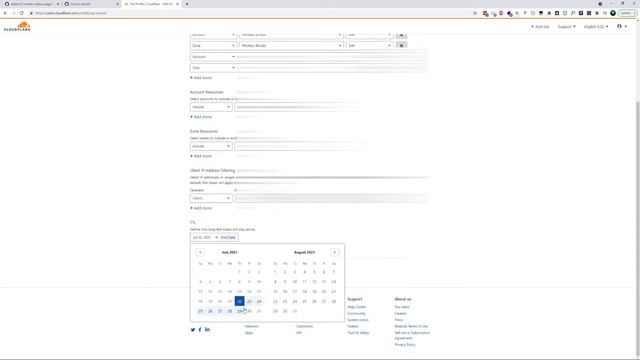Open the Careers footer link
The width and height of the screenshot is (640, 360).
400,313
